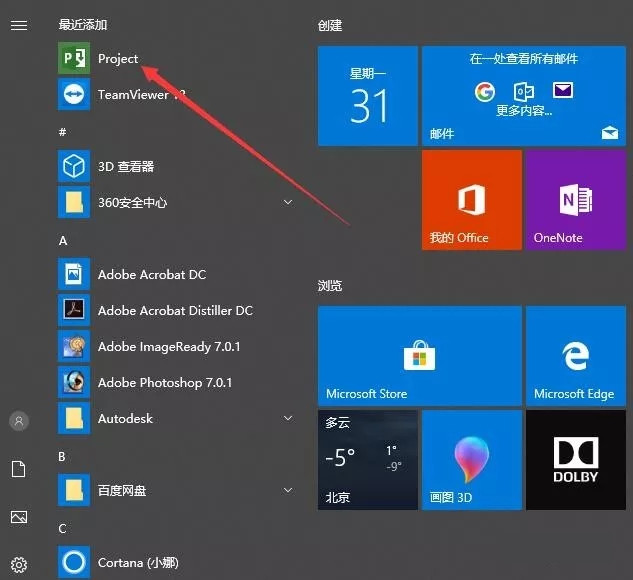Launch Adobe Acrobat Distiller DC icon
Screen dimensions: 633x580
pyautogui.click(x=74, y=310)
